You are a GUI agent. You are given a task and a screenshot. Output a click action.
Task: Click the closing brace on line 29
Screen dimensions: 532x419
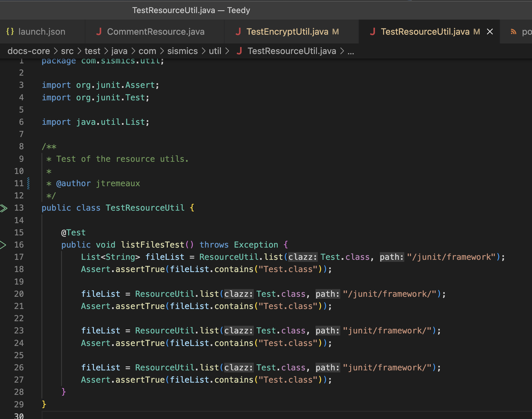coord(44,404)
